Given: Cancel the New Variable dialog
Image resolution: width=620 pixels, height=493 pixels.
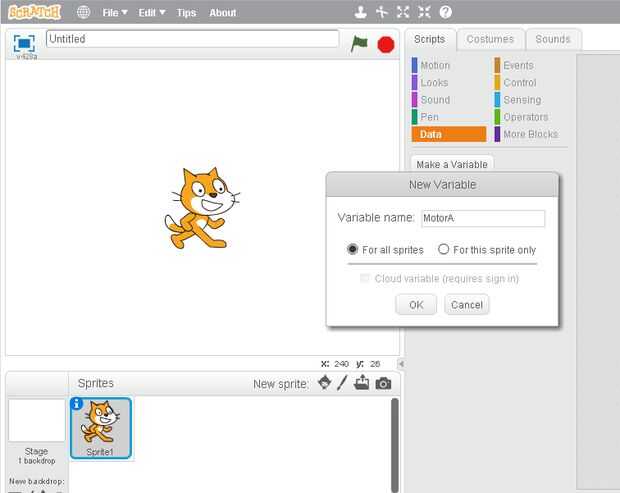Looking at the screenshot, I should [467, 305].
